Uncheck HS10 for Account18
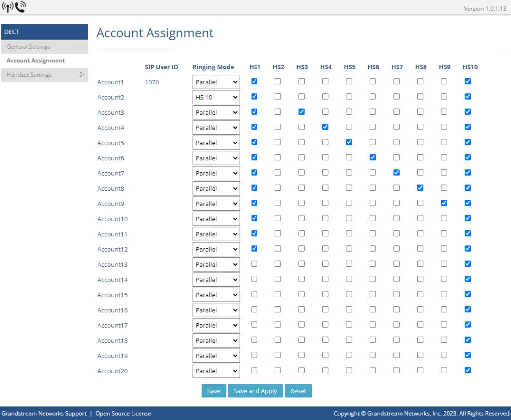Image resolution: width=511 pixels, height=420 pixels. [x=468, y=340]
